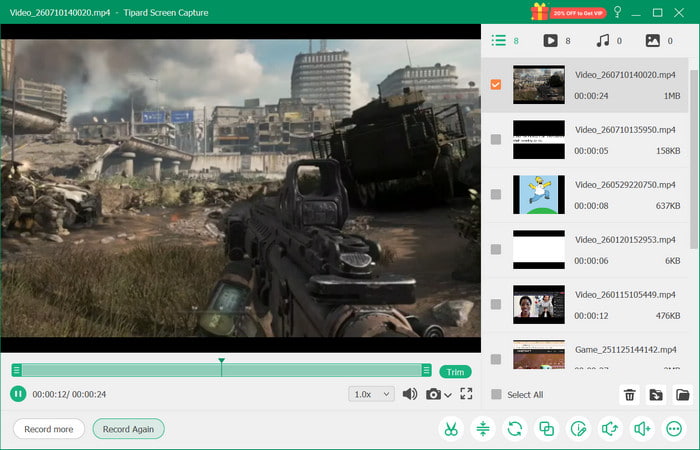Click the Record Again button
Screen dimensions: 700x450
pyautogui.click(x=128, y=429)
